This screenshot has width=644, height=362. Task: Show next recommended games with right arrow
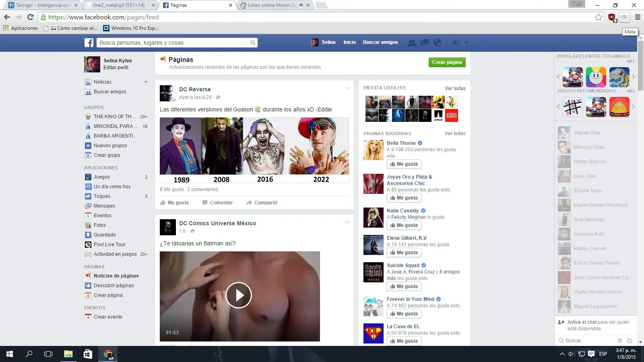pyautogui.click(x=633, y=107)
